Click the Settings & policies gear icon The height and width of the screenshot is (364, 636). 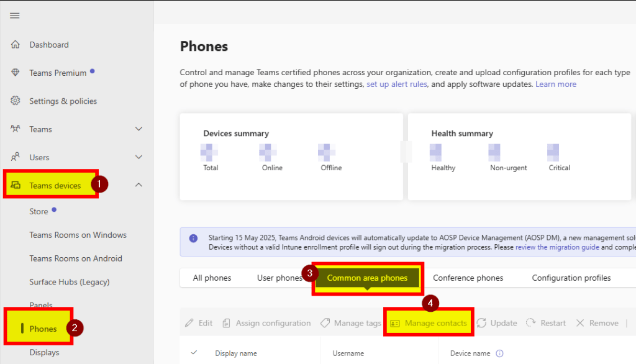[16, 101]
